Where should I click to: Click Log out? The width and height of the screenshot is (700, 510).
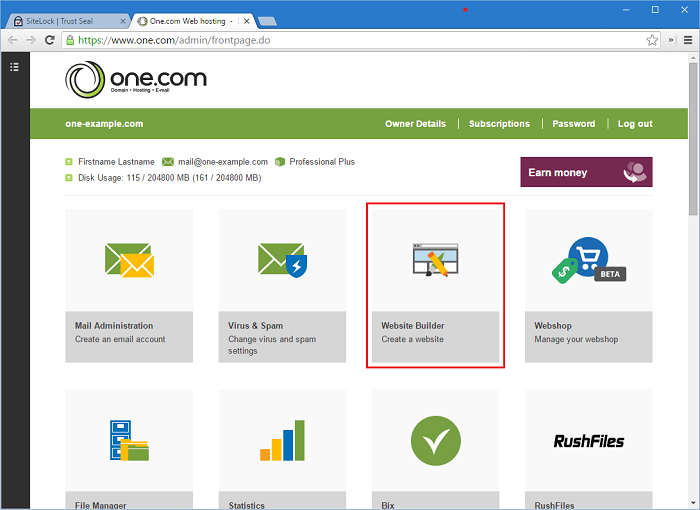(x=635, y=124)
